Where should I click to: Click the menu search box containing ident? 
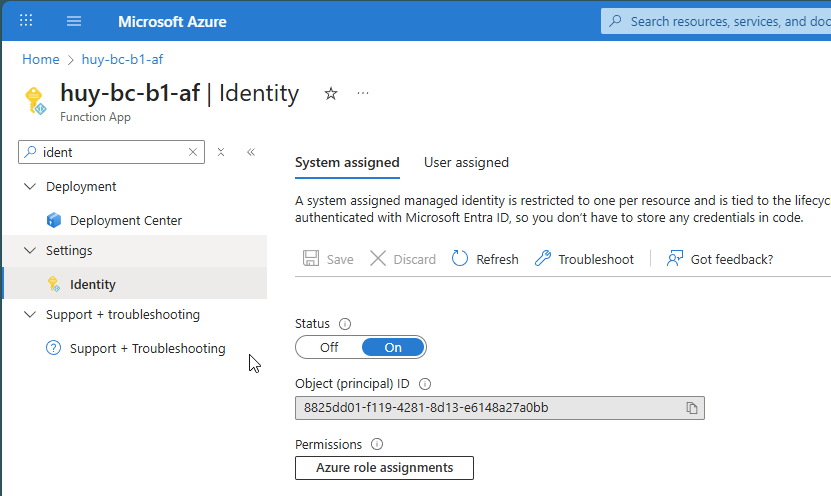pos(111,152)
